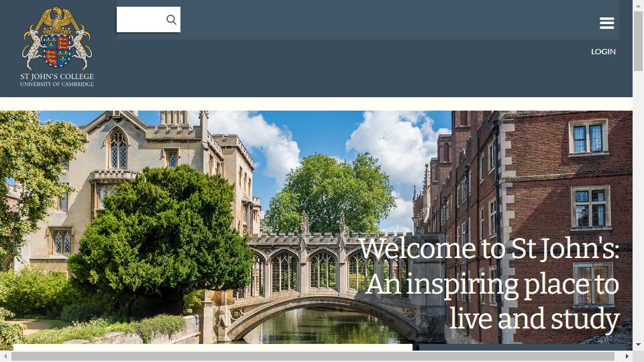Viewport: 644px width, 362px height.
Task: Click the "Welcome to St John's:" heading
Action: click(x=489, y=248)
